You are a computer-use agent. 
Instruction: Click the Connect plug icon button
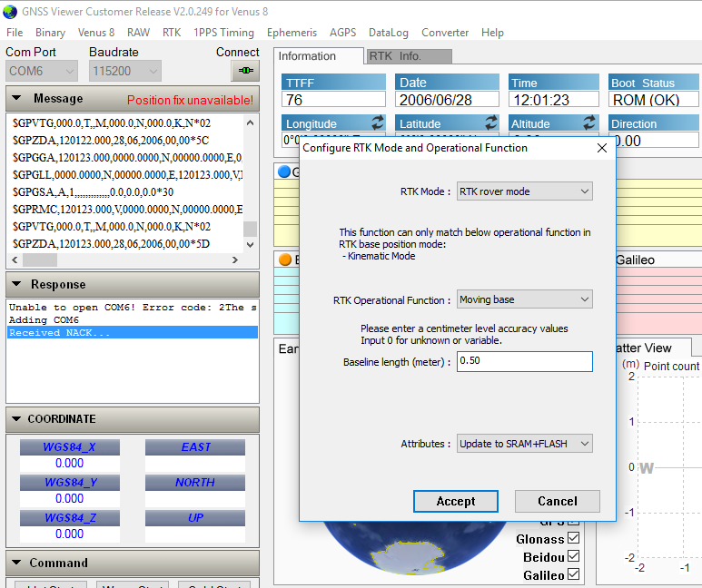tap(244, 71)
